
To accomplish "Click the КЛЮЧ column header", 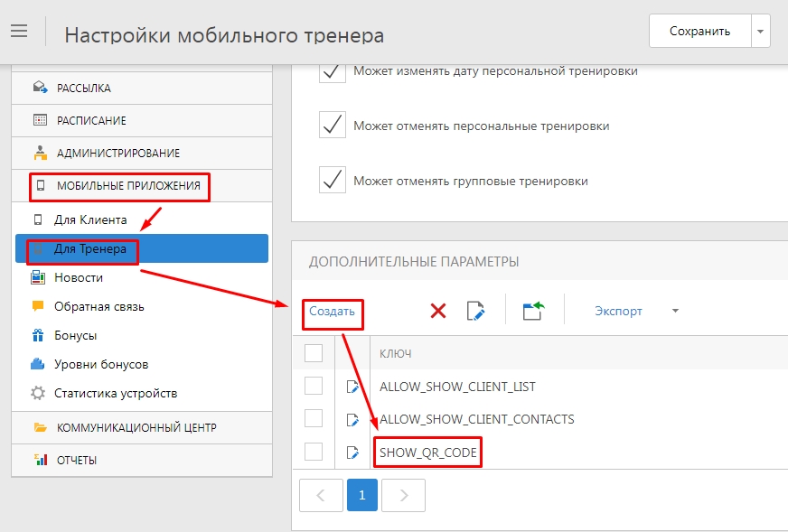I will (396, 354).
